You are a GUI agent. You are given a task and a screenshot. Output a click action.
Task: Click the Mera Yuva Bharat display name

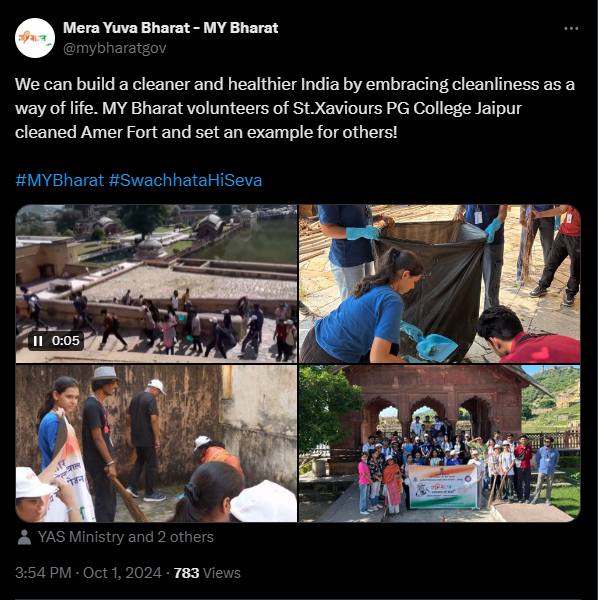coord(171,28)
